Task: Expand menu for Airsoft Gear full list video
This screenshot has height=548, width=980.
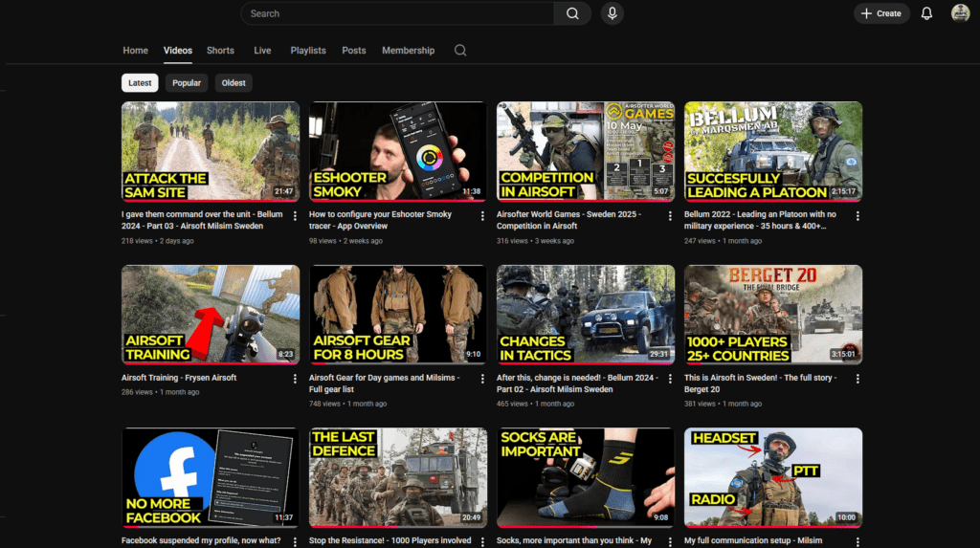Action: click(482, 379)
